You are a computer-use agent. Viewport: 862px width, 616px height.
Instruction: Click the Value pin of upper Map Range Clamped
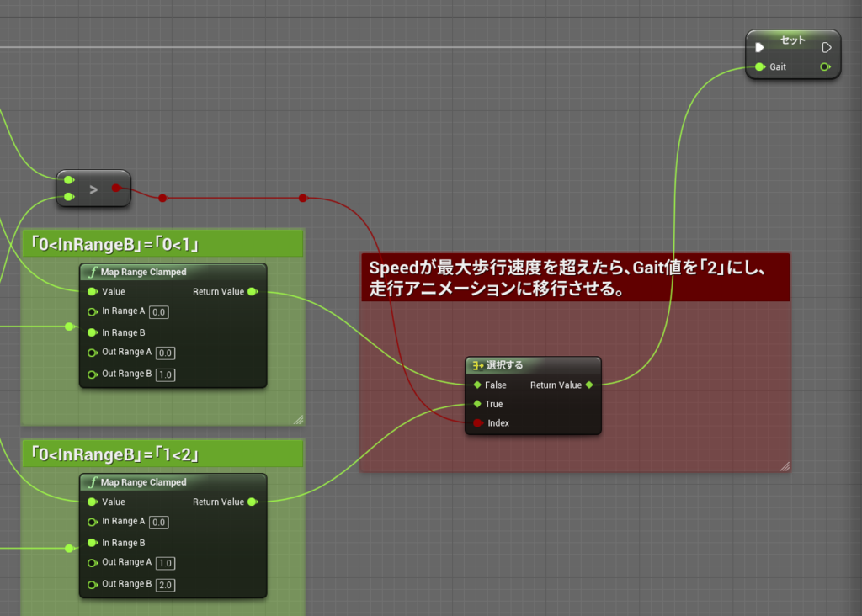93,292
